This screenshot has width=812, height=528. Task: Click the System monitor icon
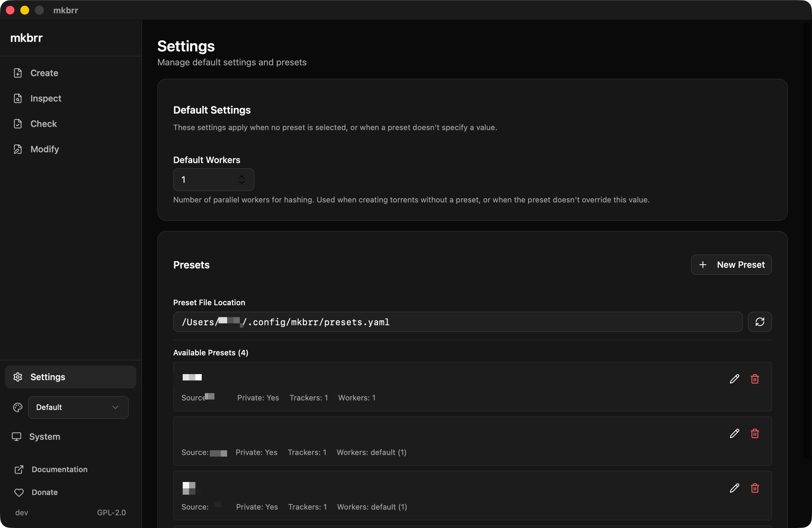pos(16,437)
